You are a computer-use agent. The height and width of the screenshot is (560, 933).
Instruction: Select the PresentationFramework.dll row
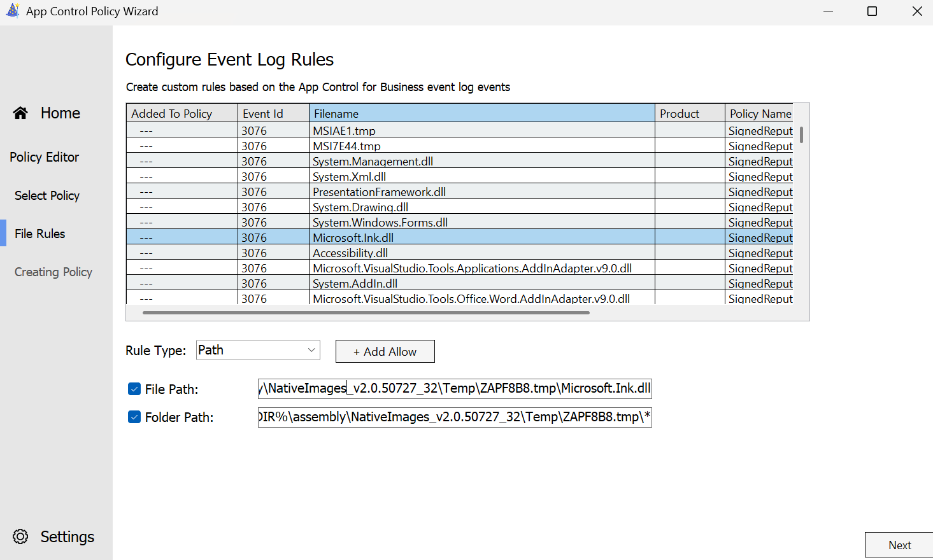tap(460, 192)
